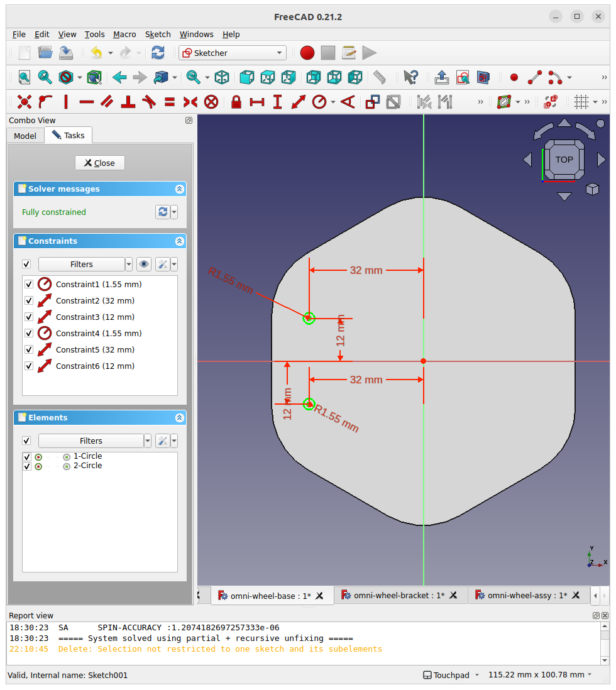The image size is (616, 690).
Task: Select the create arc tool
Action: [x=555, y=77]
